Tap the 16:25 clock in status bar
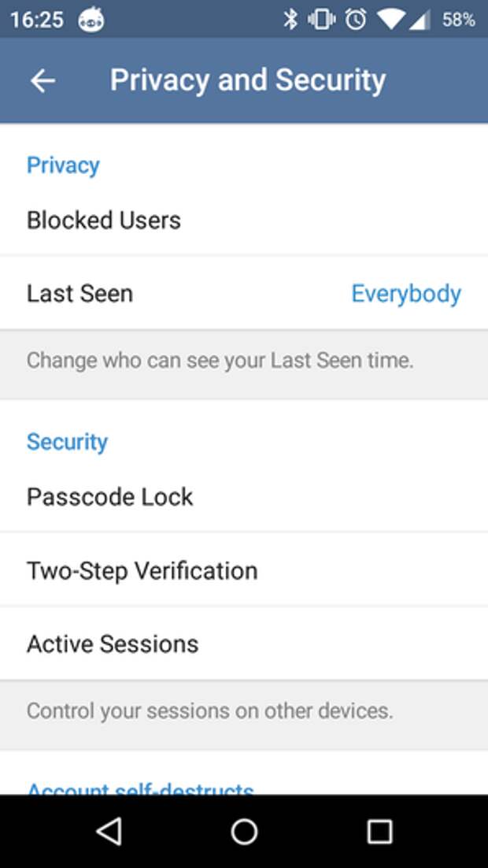Image resolution: width=488 pixels, height=868 pixels. tap(36, 20)
